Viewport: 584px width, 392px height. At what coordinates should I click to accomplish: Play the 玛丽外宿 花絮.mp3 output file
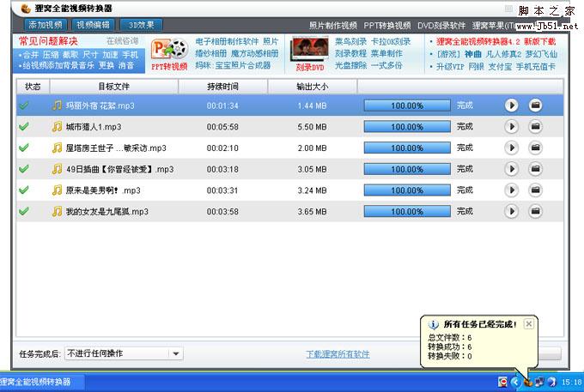pyautogui.click(x=511, y=106)
